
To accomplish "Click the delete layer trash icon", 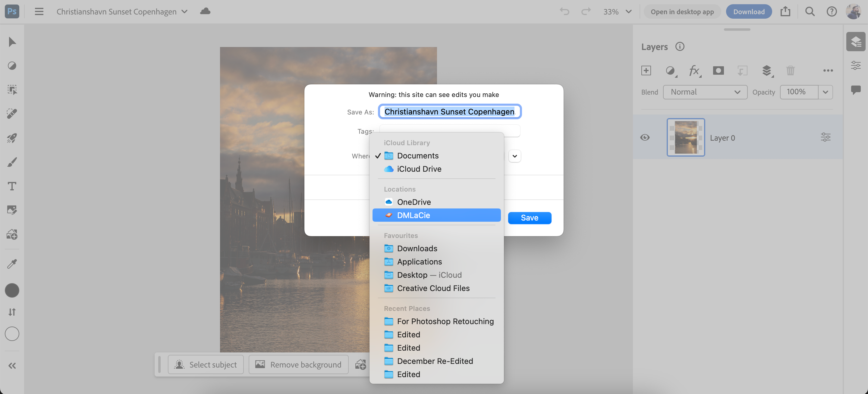I will tap(790, 70).
